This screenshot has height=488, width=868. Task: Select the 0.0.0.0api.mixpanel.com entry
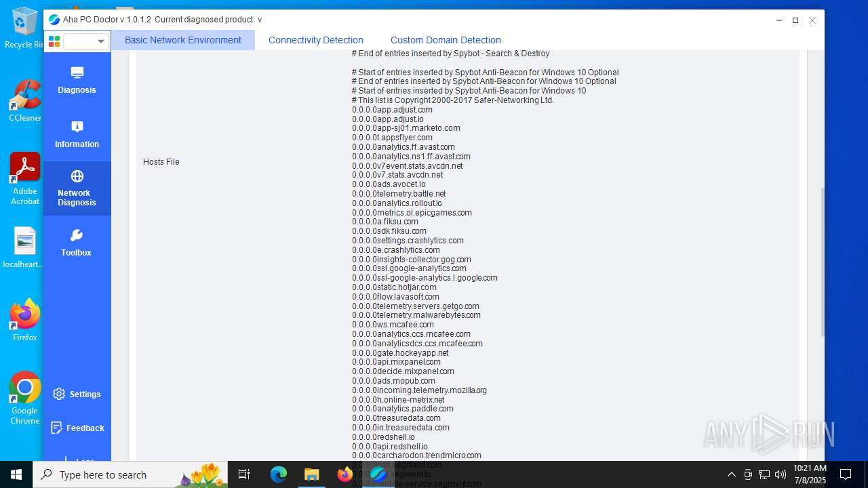click(x=396, y=362)
